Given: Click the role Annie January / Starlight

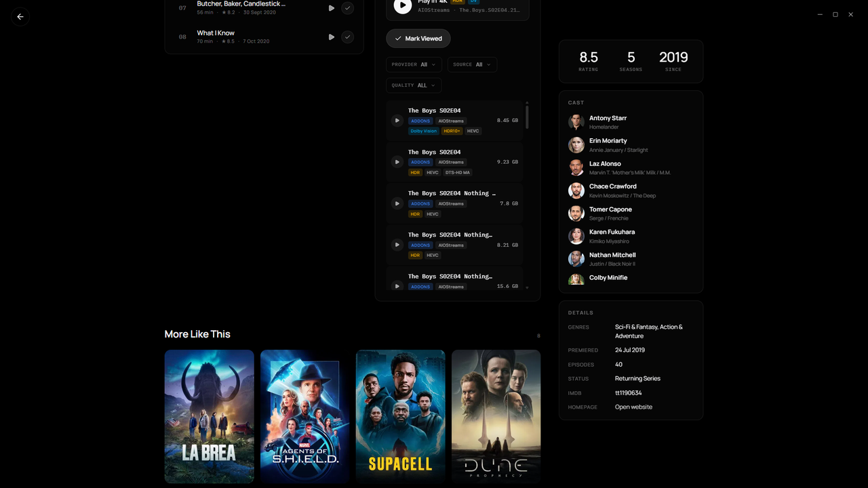Looking at the screenshot, I should tap(618, 150).
